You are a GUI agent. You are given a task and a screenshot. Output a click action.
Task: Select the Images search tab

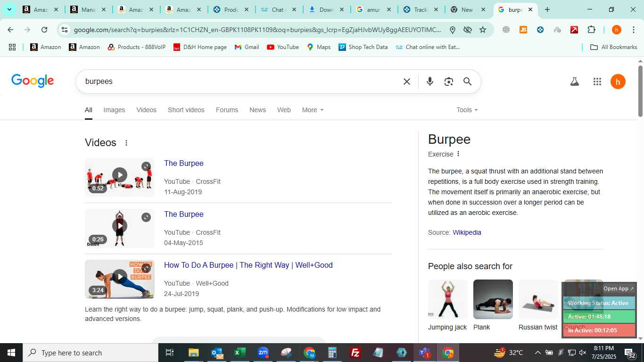(x=114, y=110)
